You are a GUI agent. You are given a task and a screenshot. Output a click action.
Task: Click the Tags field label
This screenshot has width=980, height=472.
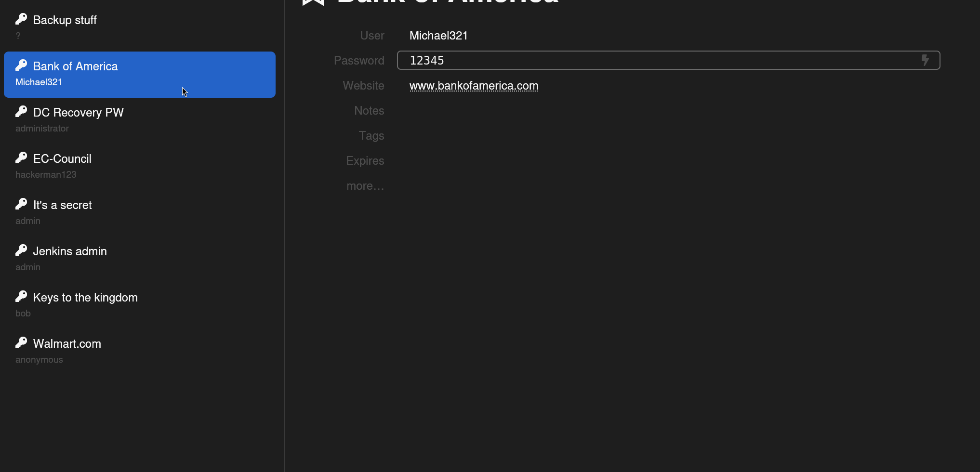pos(371,136)
